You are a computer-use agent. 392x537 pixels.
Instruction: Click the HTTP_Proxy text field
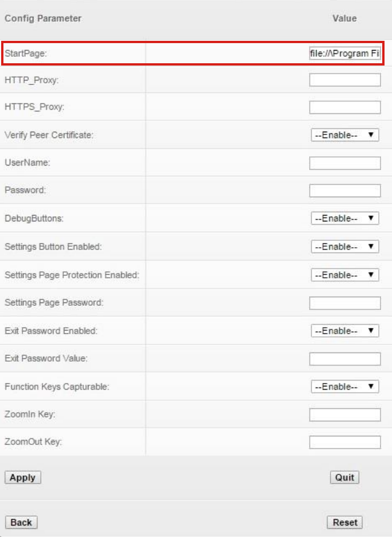tap(345, 80)
